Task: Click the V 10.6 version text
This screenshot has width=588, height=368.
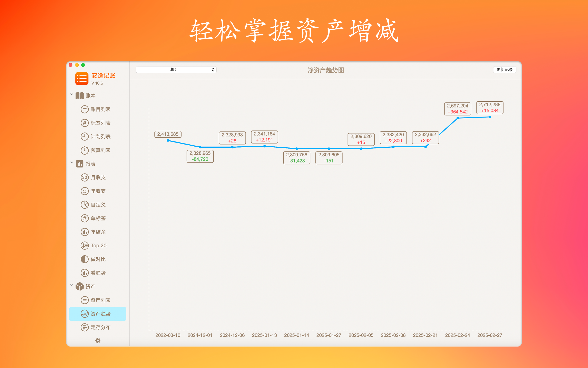Action: [97, 83]
